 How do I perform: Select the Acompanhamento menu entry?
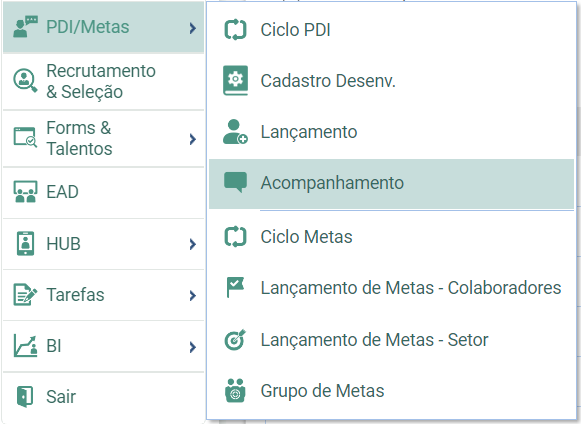coord(391,184)
